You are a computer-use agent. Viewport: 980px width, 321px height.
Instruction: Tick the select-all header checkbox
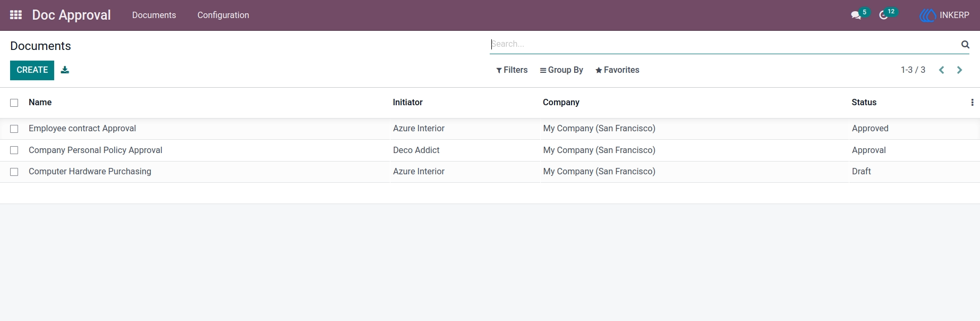coord(14,103)
